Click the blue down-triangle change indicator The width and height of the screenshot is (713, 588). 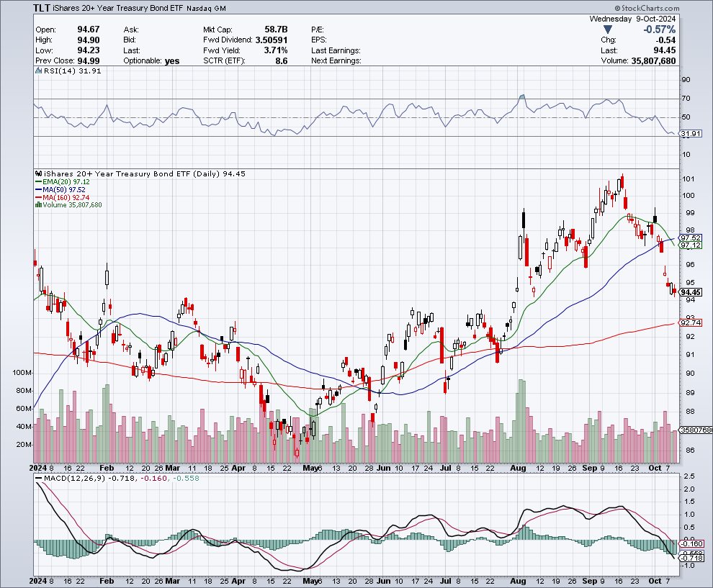(x=608, y=30)
